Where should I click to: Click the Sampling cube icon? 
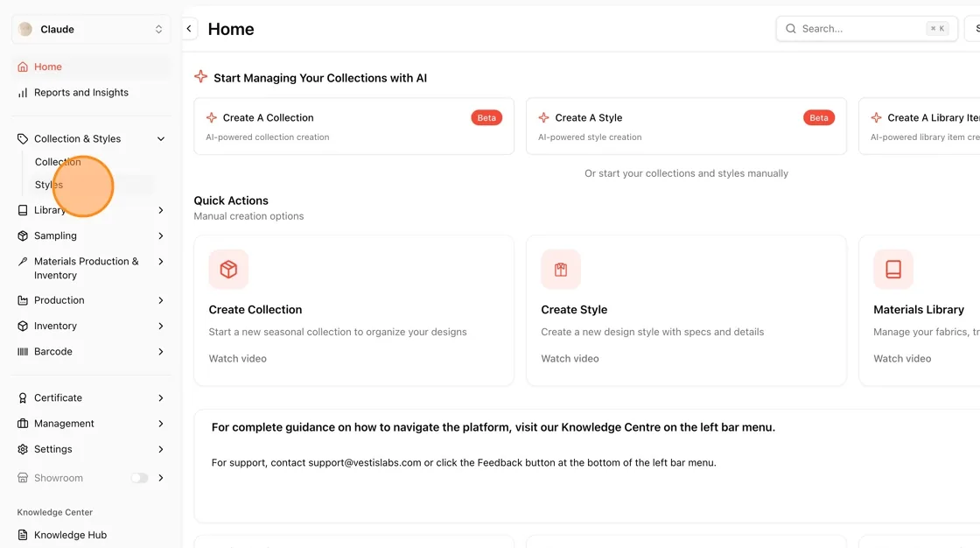click(x=23, y=235)
